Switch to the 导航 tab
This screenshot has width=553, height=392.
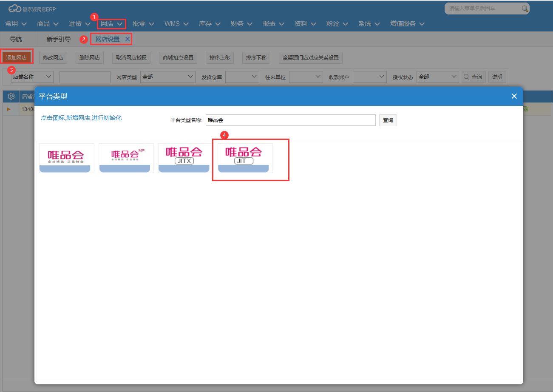(x=16, y=39)
